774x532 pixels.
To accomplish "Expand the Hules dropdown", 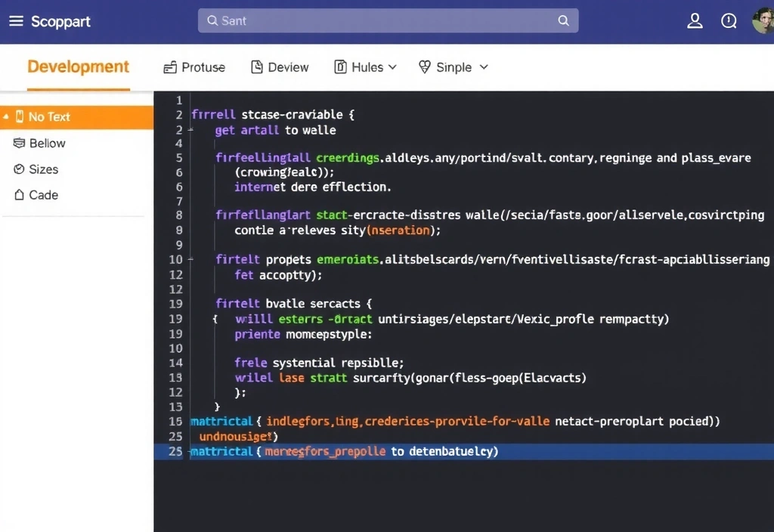I will click(x=394, y=66).
